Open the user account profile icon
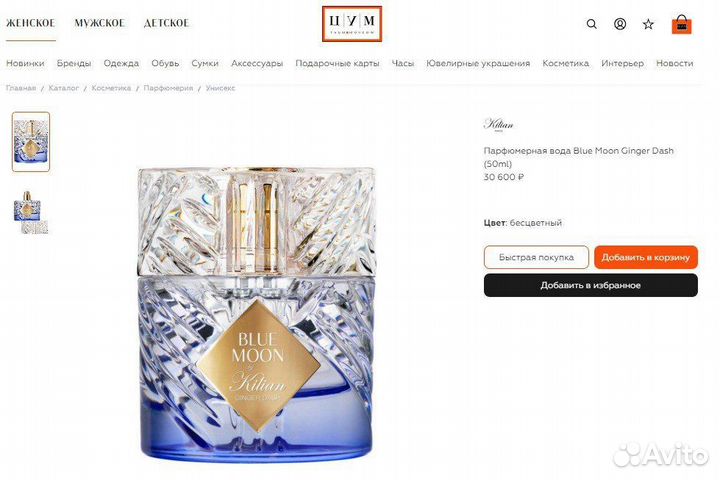720x480 pixels. click(x=620, y=24)
